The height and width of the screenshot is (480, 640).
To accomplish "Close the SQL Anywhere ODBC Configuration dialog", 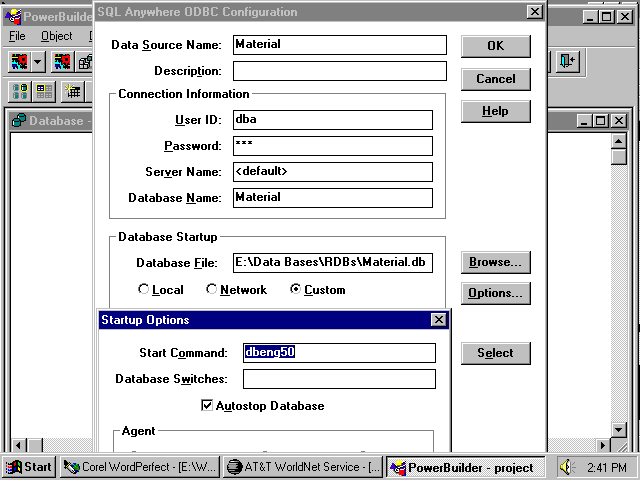I will click(x=534, y=12).
